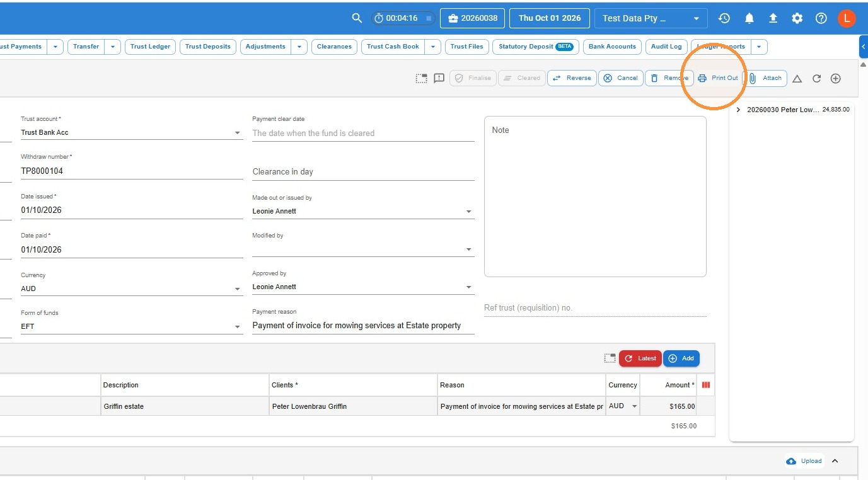868x480 pixels.
Task: Open the Trust Payments dropdown arrow
Action: pos(55,47)
